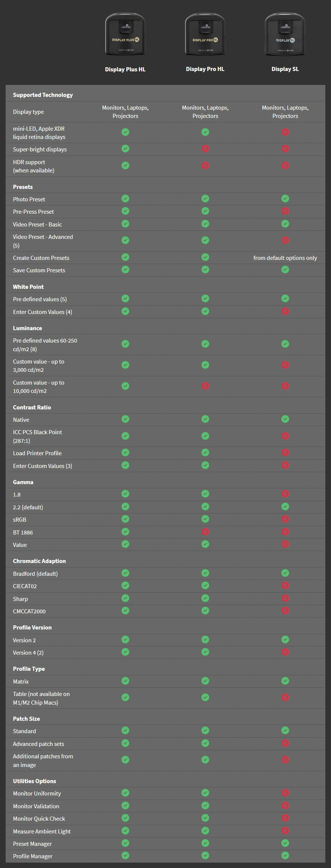331x868 pixels.
Task: Open the Display SL product title
Action: (285, 69)
